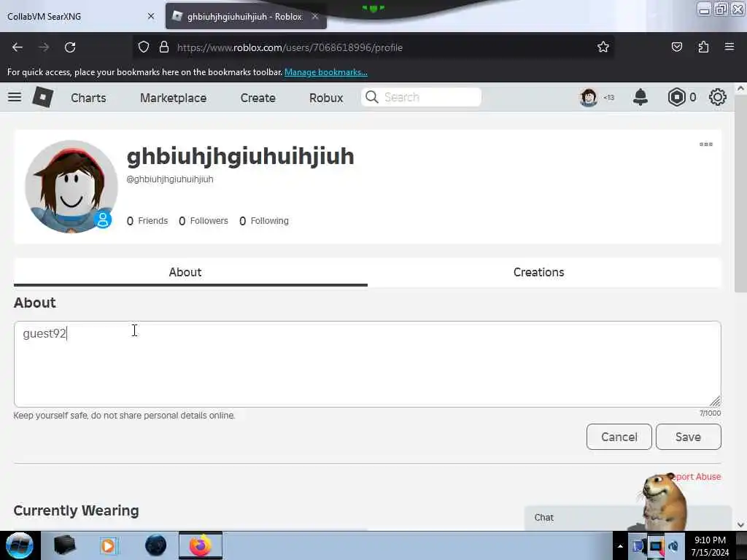747x560 pixels.
Task: Open the Roblox hamburger navigation menu
Action: 15,97
